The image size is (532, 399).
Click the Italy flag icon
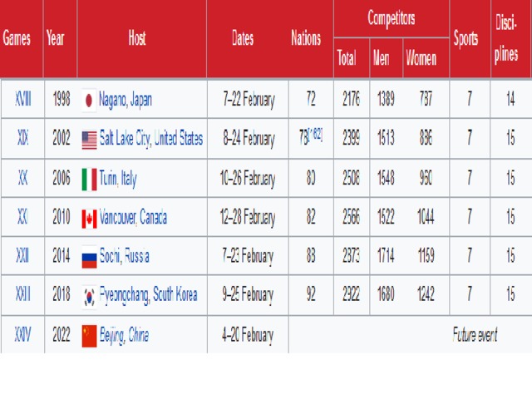[89, 180]
